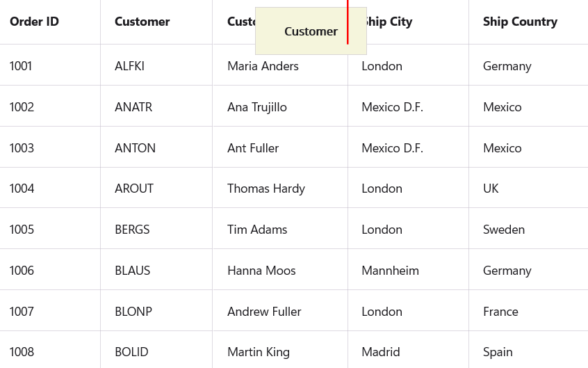Select order ID cell 1007
588x368 pixels.
click(x=22, y=312)
